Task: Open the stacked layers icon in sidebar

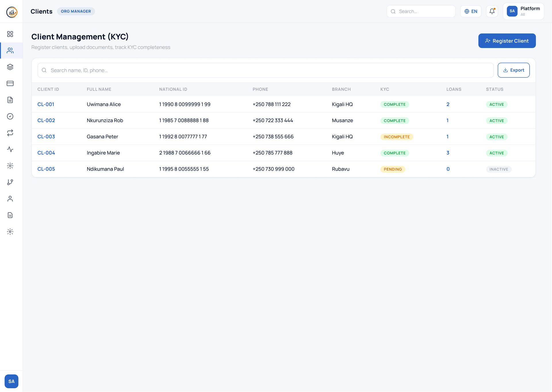Action: coord(10,67)
